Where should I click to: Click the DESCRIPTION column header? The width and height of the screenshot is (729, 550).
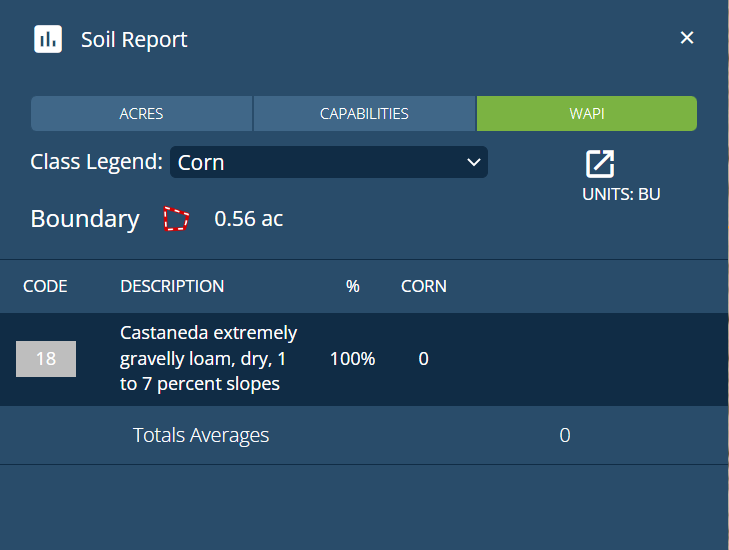tap(172, 286)
